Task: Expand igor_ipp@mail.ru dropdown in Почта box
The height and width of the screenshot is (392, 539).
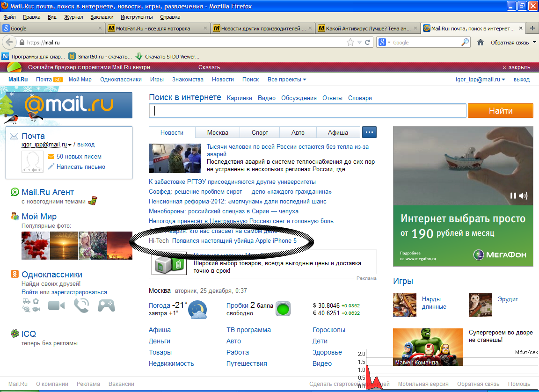Action: click(69, 145)
